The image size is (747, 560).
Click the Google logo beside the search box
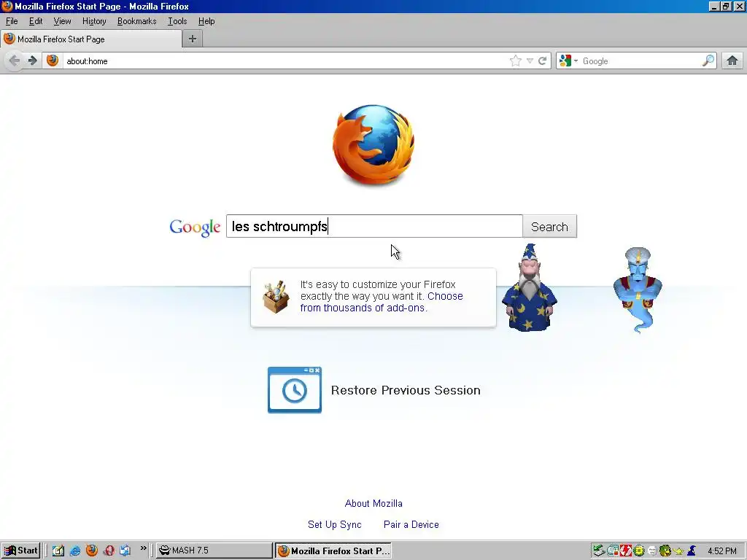[195, 227]
